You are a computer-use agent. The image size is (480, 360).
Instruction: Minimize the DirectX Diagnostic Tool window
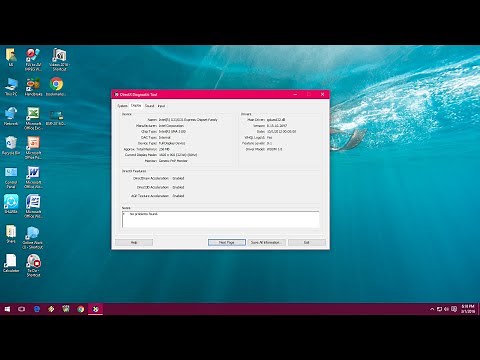coord(295,94)
